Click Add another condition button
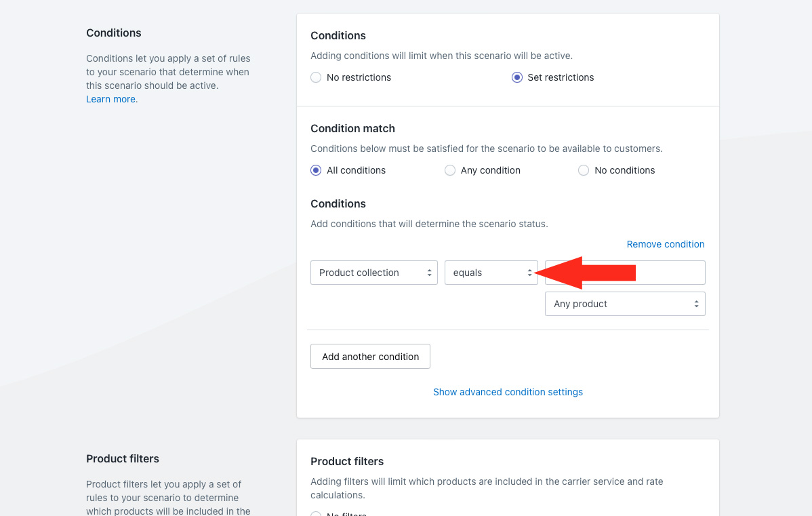This screenshot has height=516, width=812. click(370, 357)
